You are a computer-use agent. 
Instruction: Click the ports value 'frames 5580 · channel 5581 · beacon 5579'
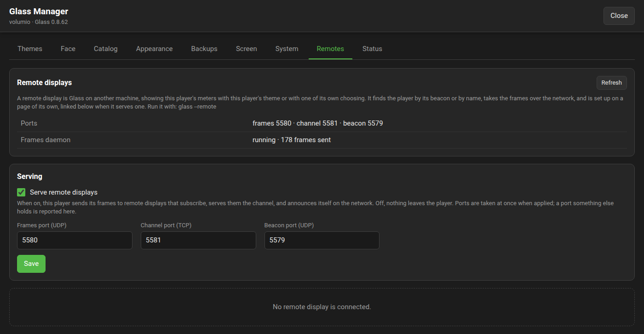[318, 123]
